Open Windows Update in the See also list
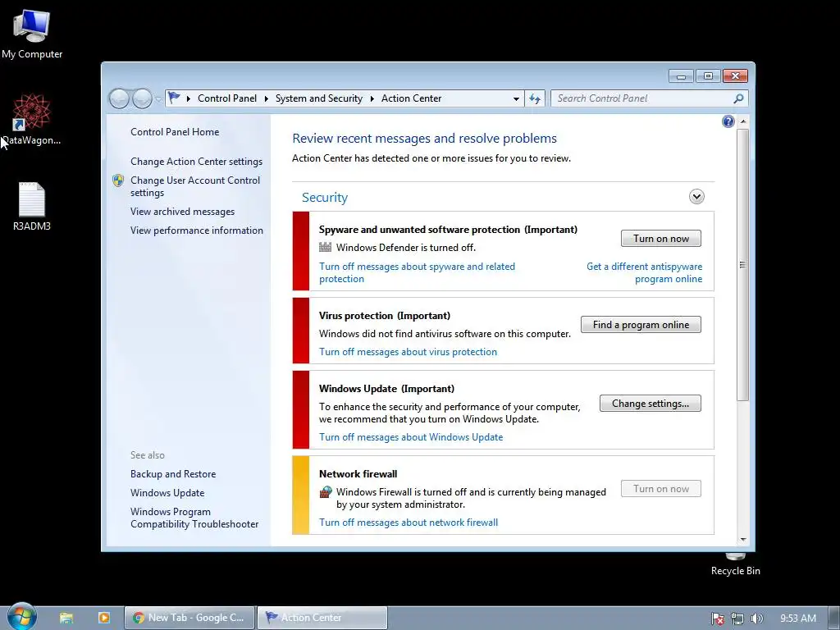 [x=167, y=493]
